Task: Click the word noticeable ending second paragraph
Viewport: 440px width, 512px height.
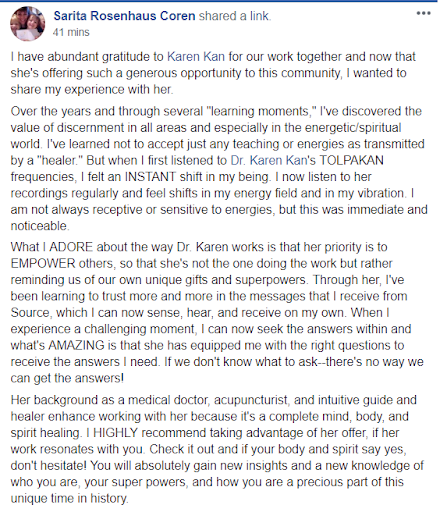Action: [39, 226]
